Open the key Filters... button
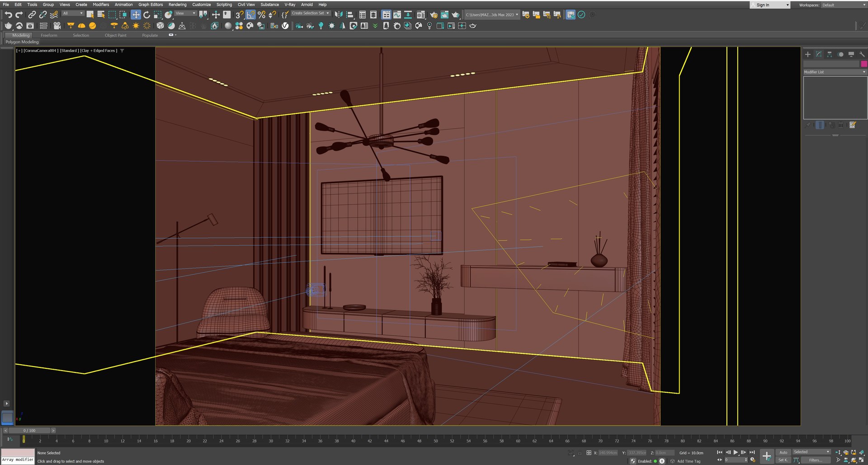The image size is (868, 465). [816, 460]
